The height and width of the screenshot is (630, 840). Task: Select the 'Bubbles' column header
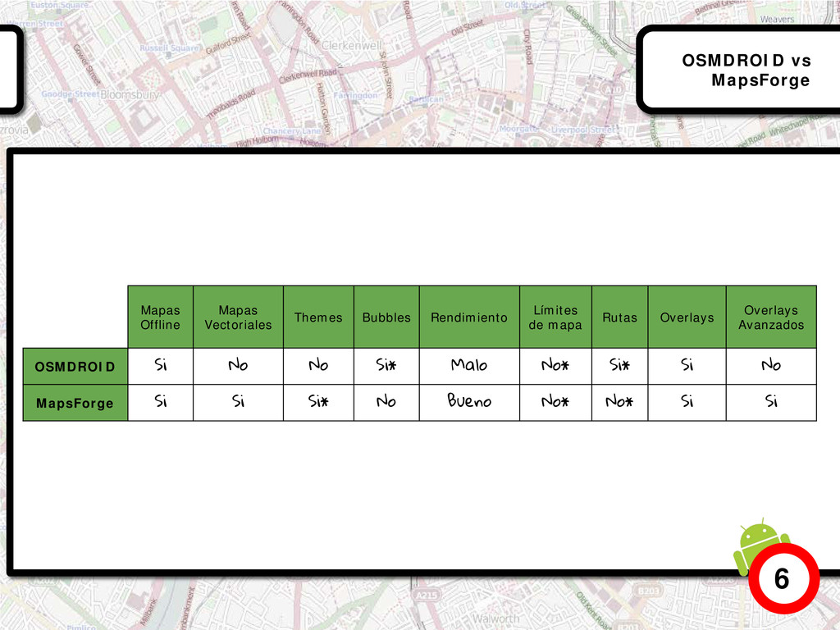point(386,317)
